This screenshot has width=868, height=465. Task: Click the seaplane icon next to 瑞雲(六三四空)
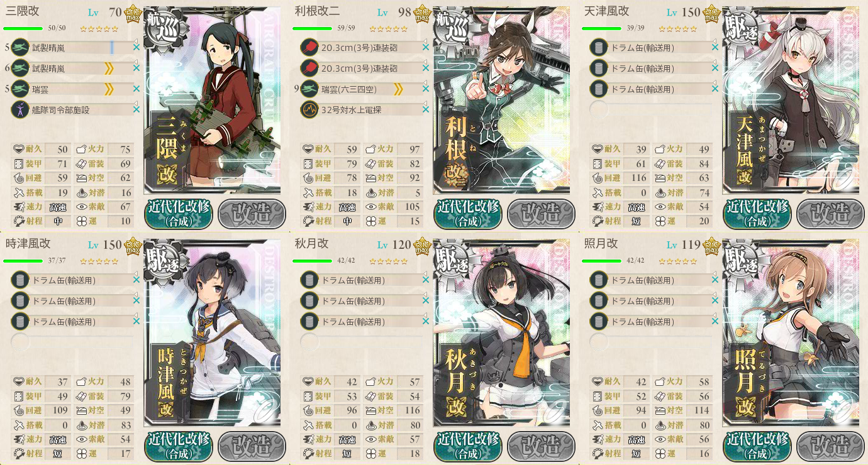[309, 89]
